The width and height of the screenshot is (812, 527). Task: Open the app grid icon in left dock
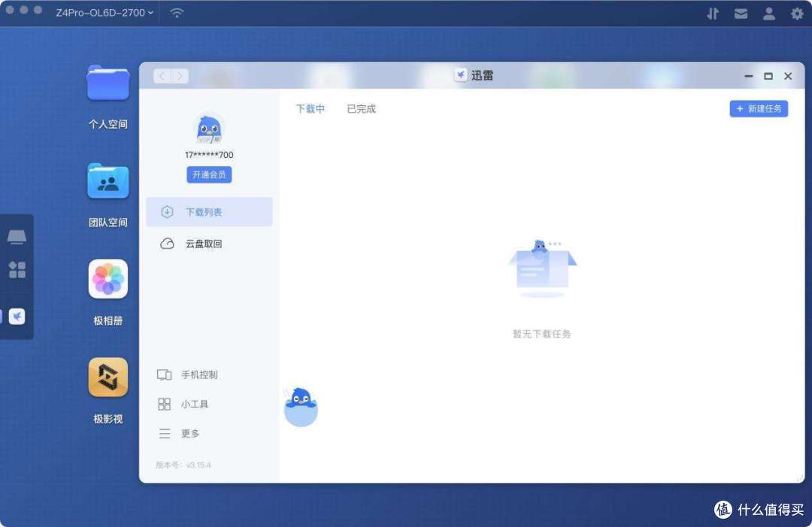[x=17, y=269]
